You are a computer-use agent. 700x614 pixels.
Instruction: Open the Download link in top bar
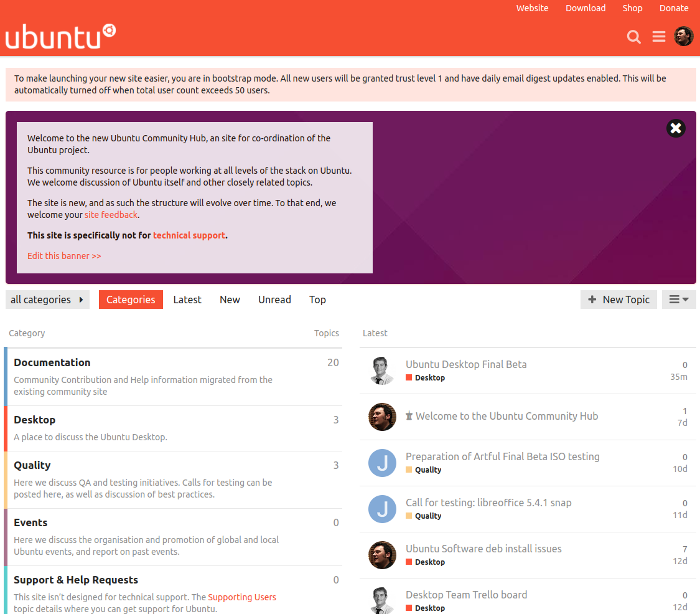[586, 8]
